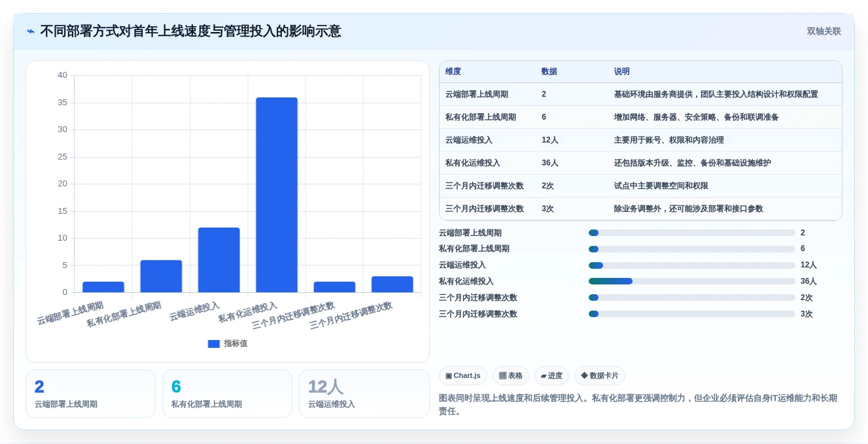Click the tallest bar, 私有化运维投入, in the chart

pyautogui.click(x=277, y=195)
